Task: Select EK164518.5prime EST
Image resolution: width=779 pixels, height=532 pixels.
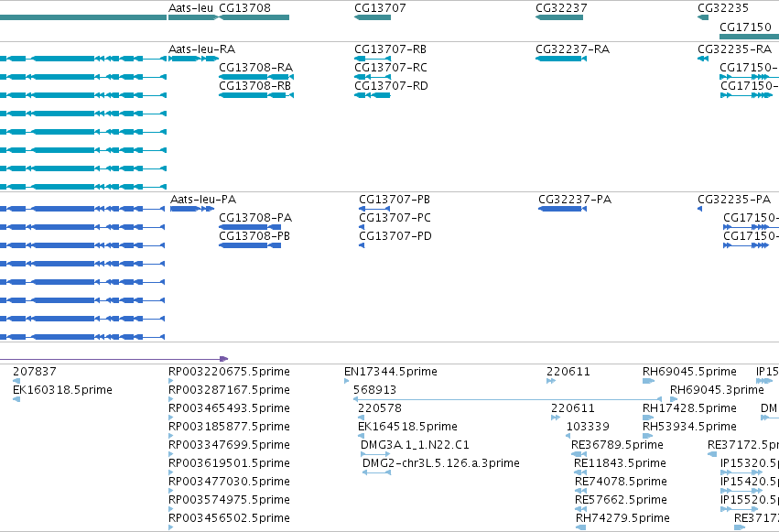Action: (x=361, y=436)
